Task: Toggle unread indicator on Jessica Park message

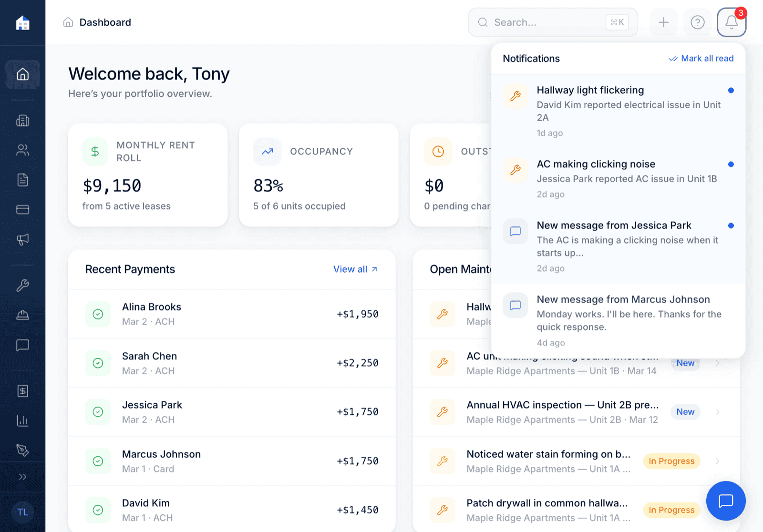Action: (x=731, y=225)
